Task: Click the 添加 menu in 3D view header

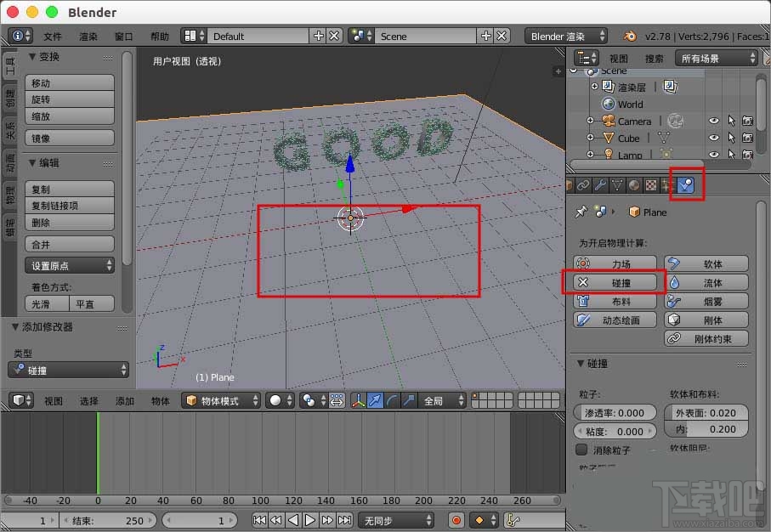Action: (x=125, y=399)
